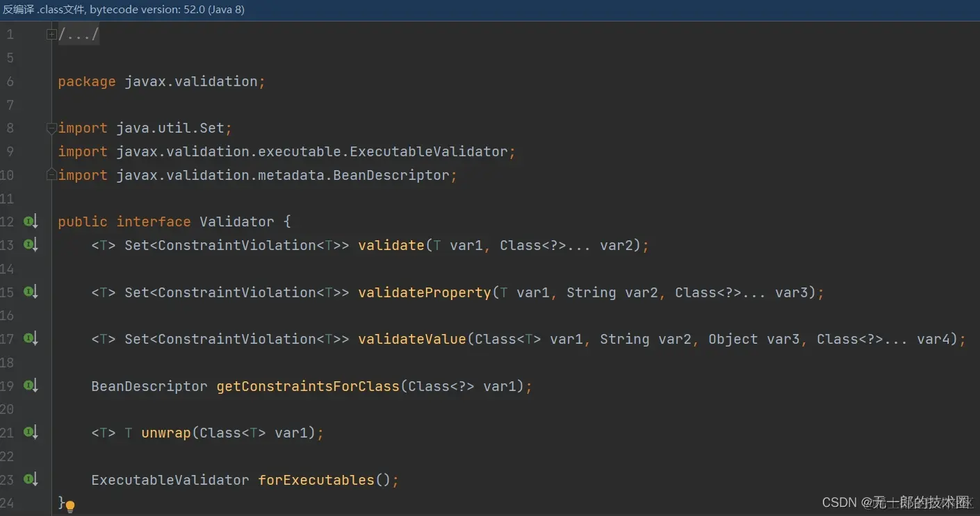Collapse the import block at line 8
This screenshot has width=980, height=516.
[x=51, y=128]
